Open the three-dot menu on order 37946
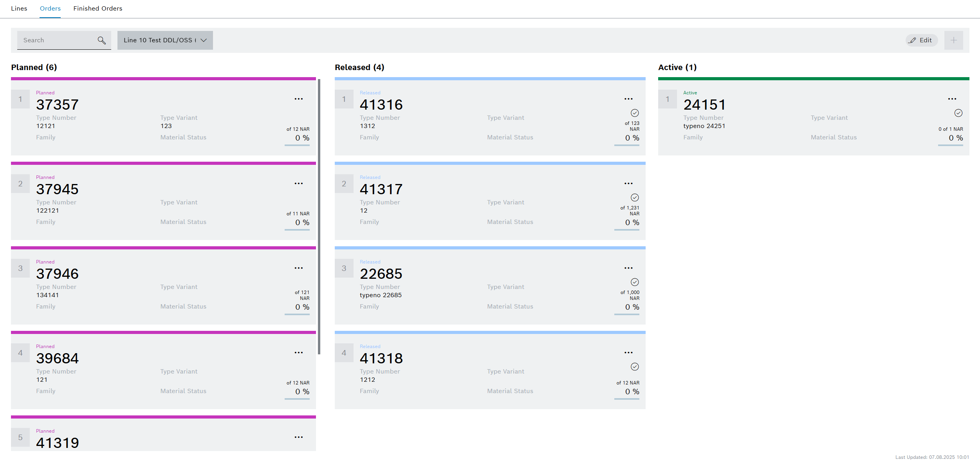The height and width of the screenshot is (462, 980). coord(298,268)
